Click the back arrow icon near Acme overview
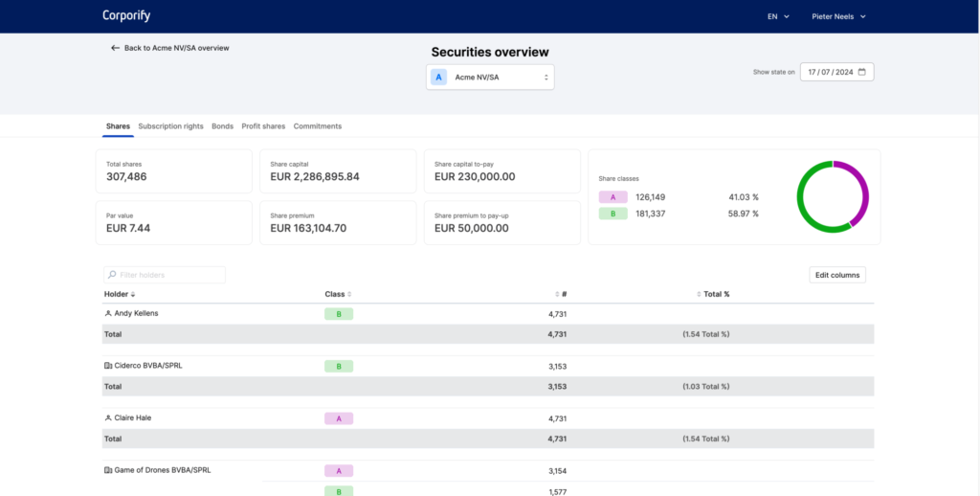The height and width of the screenshot is (496, 980). [115, 48]
